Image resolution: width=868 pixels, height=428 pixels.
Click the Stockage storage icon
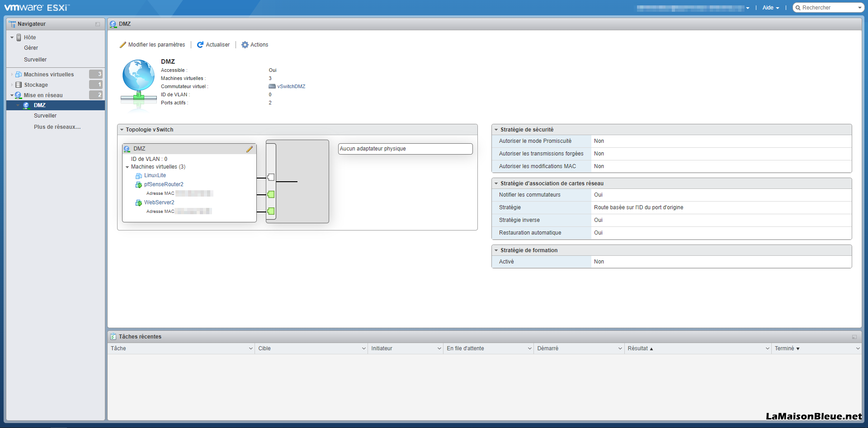tap(19, 85)
